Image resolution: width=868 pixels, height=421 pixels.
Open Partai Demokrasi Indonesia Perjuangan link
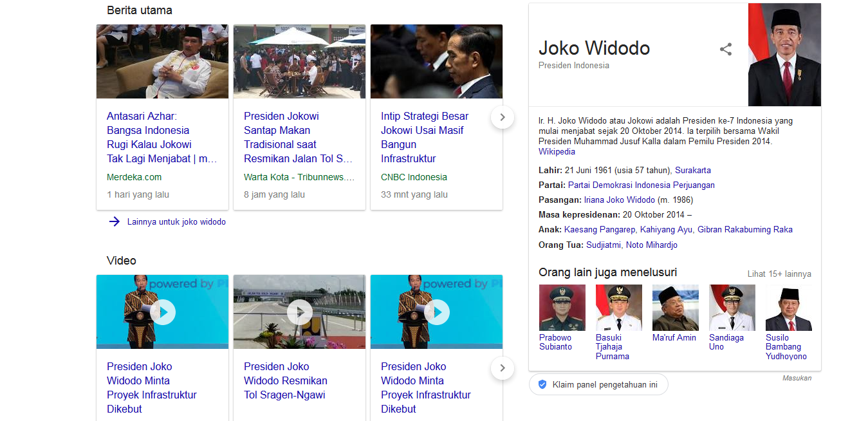(x=641, y=185)
